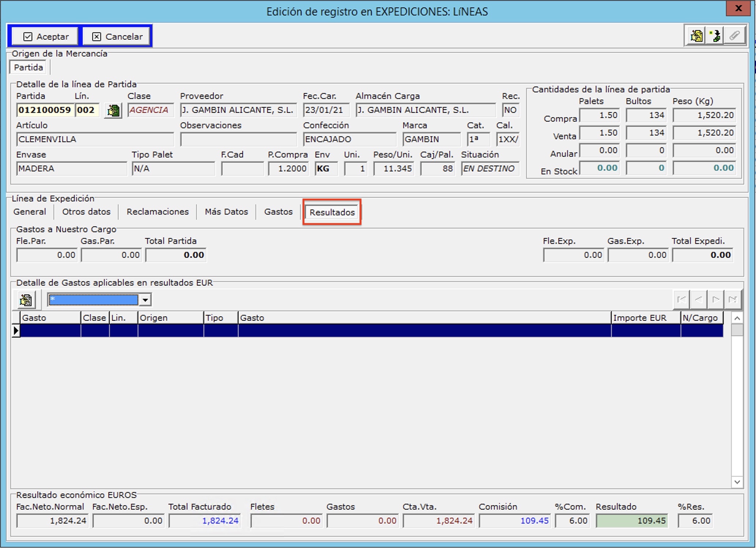Screen dimensions: 756x550
Task: Click the edit record icon top right
Action: point(696,36)
